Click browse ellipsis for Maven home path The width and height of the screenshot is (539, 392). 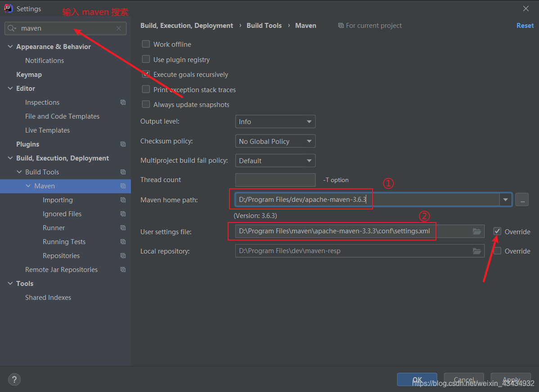coord(522,200)
